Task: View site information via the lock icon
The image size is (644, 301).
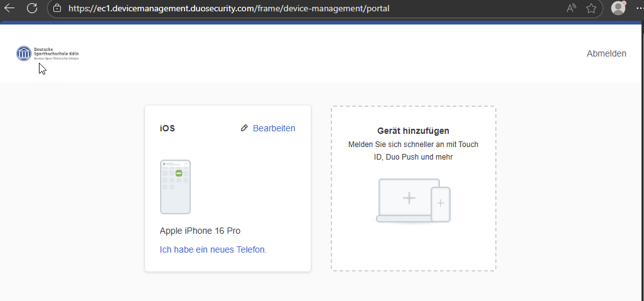Action: [x=57, y=9]
